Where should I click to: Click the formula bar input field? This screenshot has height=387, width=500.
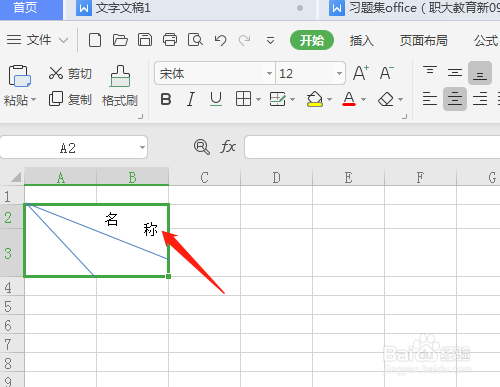[x=372, y=147]
